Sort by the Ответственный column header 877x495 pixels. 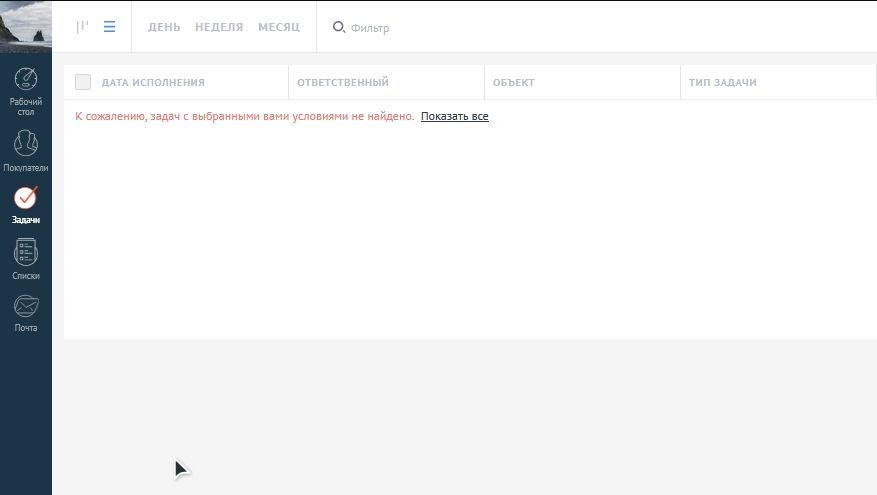coord(343,83)
